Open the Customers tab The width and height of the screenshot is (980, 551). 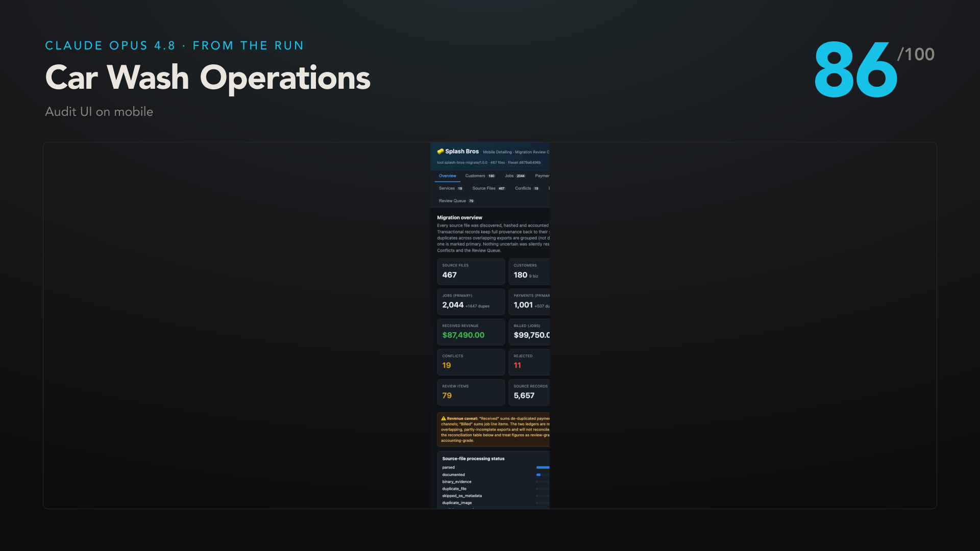pyautogui.click(x=480, y=176)
